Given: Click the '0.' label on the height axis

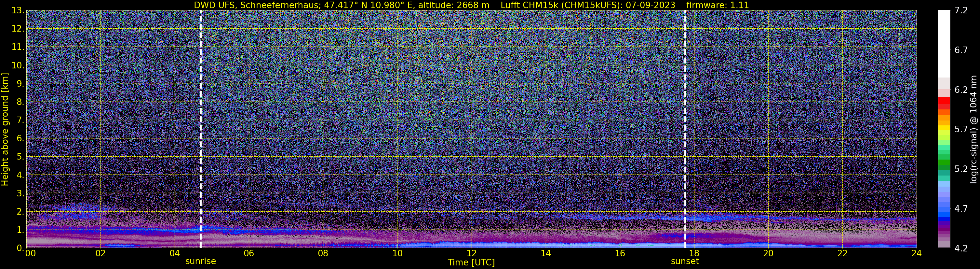Looking at the screenshot, I should (x=20, y=248).
